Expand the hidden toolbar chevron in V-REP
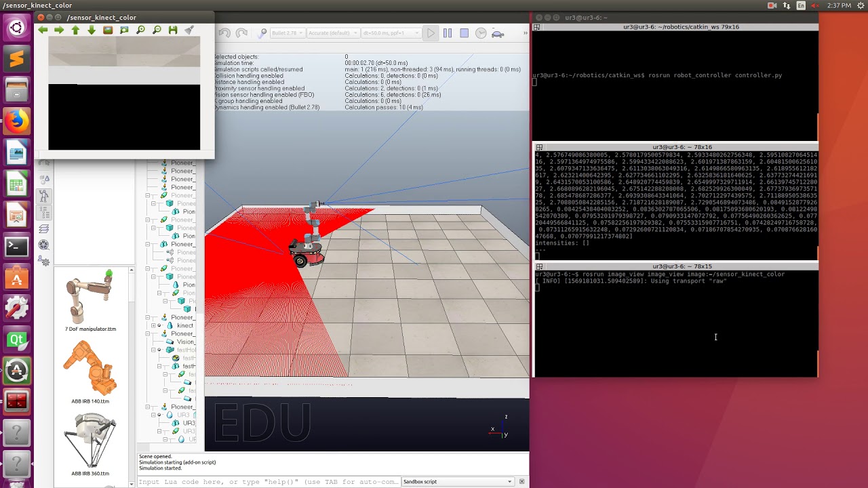 pos(525,33)
